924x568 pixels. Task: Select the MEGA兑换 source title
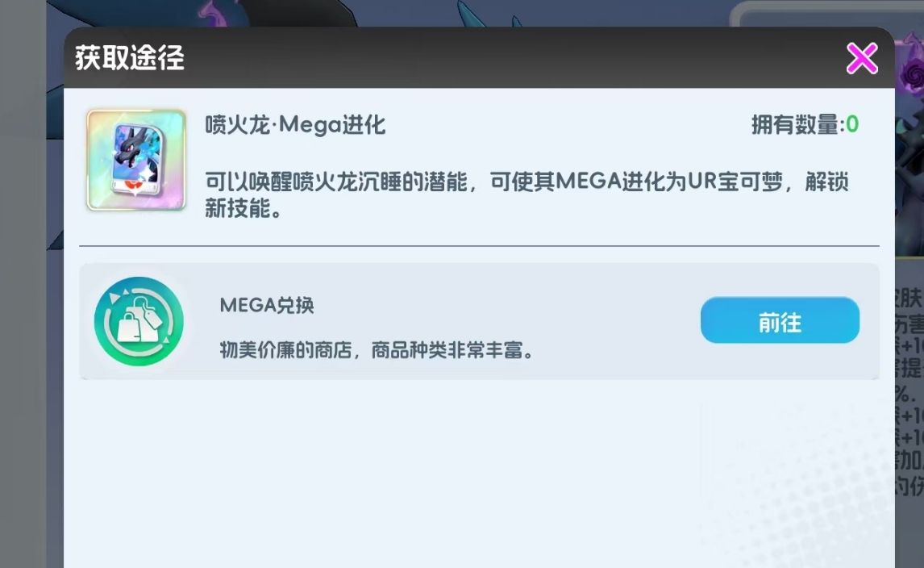click(267, 306)
